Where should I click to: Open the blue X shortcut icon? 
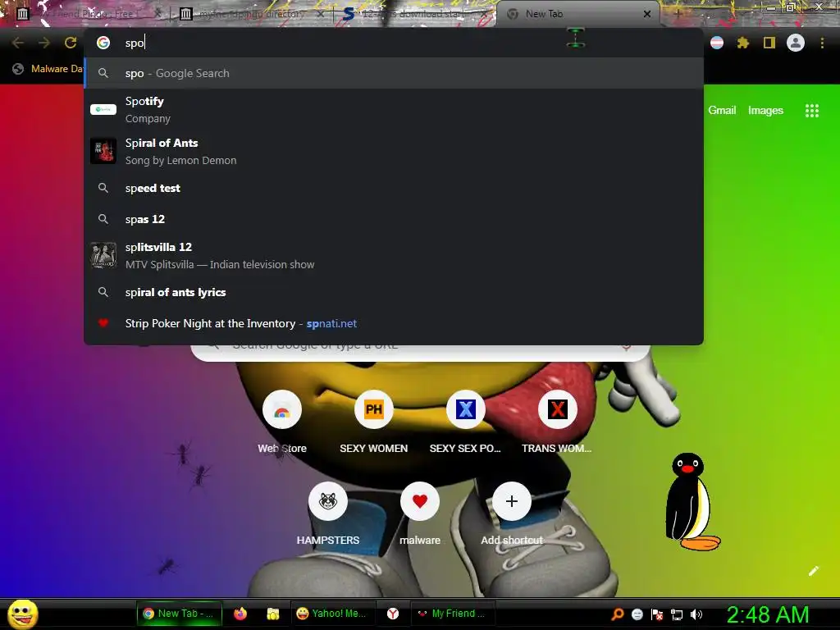point(466,410)
